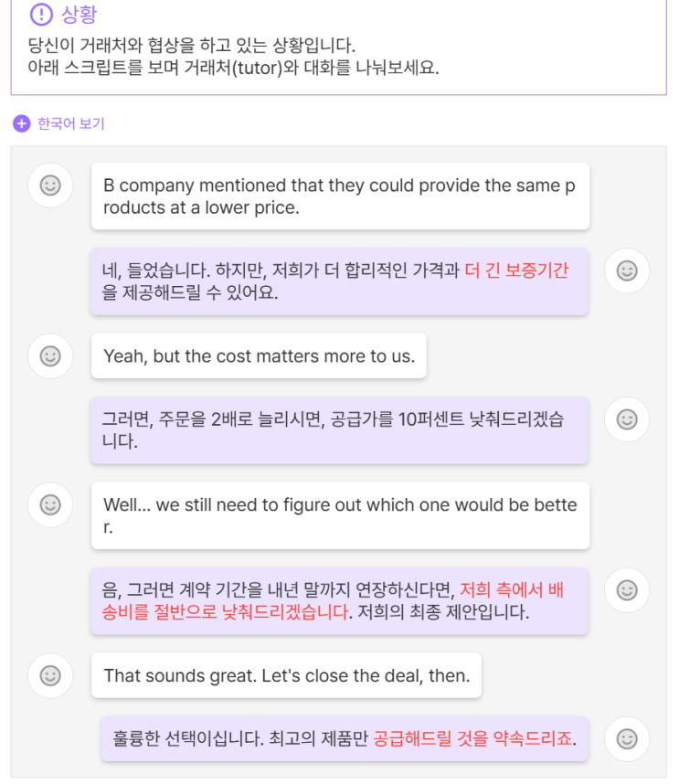Click the red '더 긴 보증기간' highlighted text
Screen dimensions: 679x784
[x=516, y=270]
